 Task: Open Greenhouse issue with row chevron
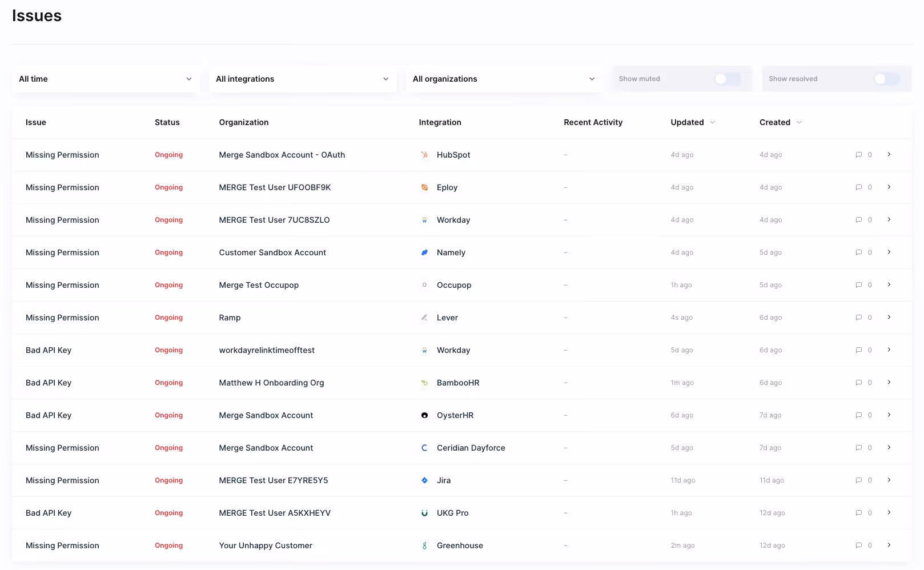889,545
